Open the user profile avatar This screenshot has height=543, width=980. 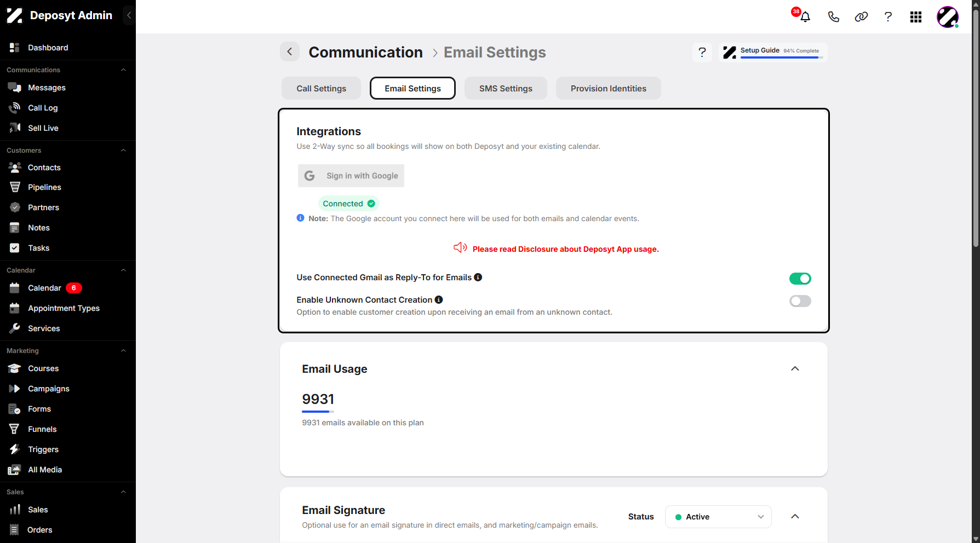[948, 17]
